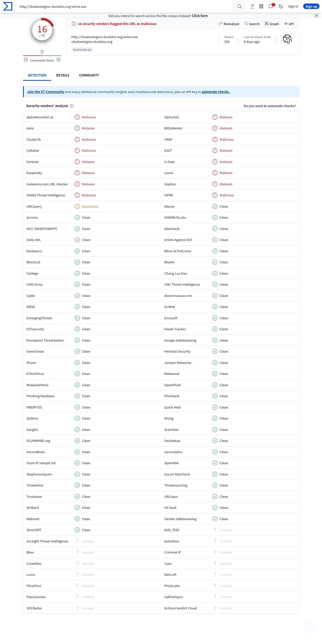The image size is (322, 644).
Task: Open the Graph view
Action: [272, 24]
